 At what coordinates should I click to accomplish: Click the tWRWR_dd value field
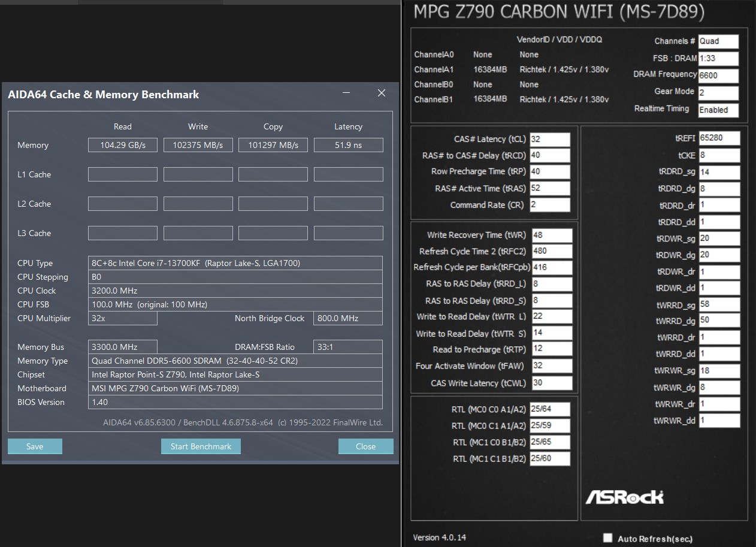coord(719,421)
